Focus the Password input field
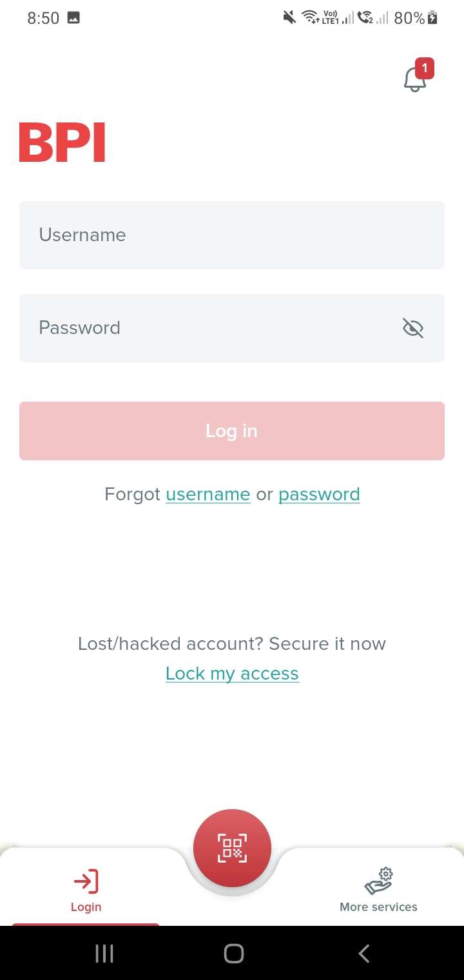Screen dimensions: 464x980 point(206,328)
